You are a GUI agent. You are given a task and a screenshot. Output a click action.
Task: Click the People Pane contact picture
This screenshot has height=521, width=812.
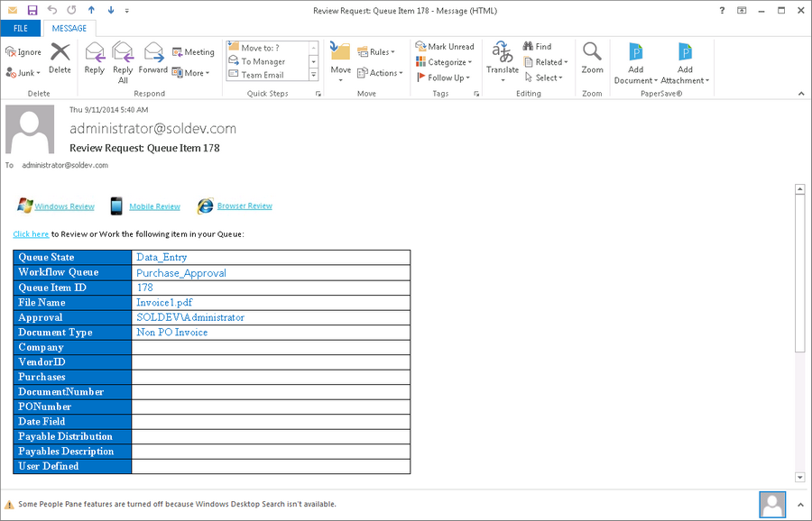tap(772, 505)
